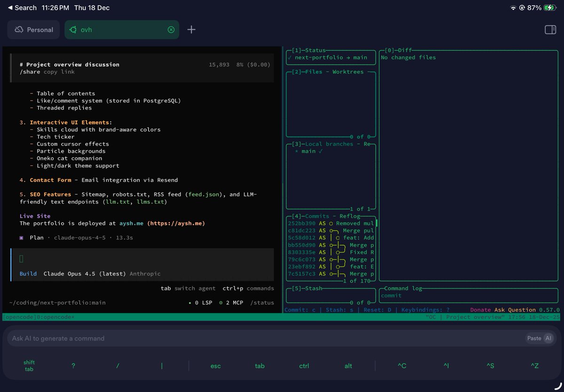The image size is (564, 392).
Task: Click the https://aysh.me link
Action: (x=176, y=223)
